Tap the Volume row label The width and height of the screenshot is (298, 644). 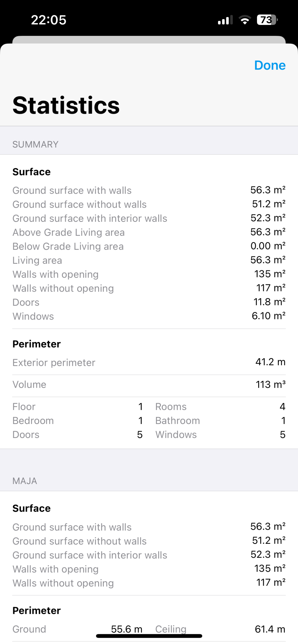pyautogui.click(x=29, y=384)
